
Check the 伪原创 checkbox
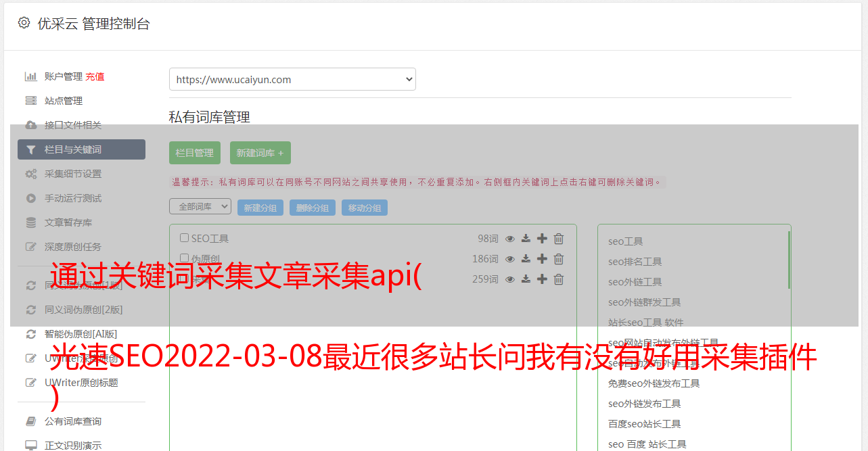[184, 258]
